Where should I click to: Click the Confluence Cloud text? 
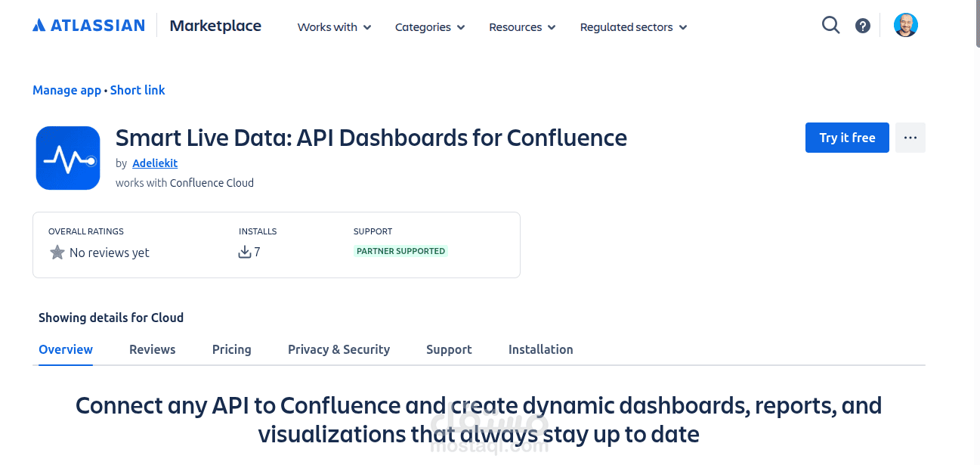click(212, 183)
